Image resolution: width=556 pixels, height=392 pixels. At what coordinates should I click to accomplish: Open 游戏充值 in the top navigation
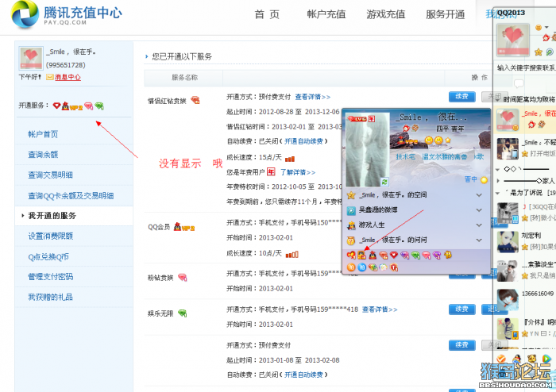(386, 14)
